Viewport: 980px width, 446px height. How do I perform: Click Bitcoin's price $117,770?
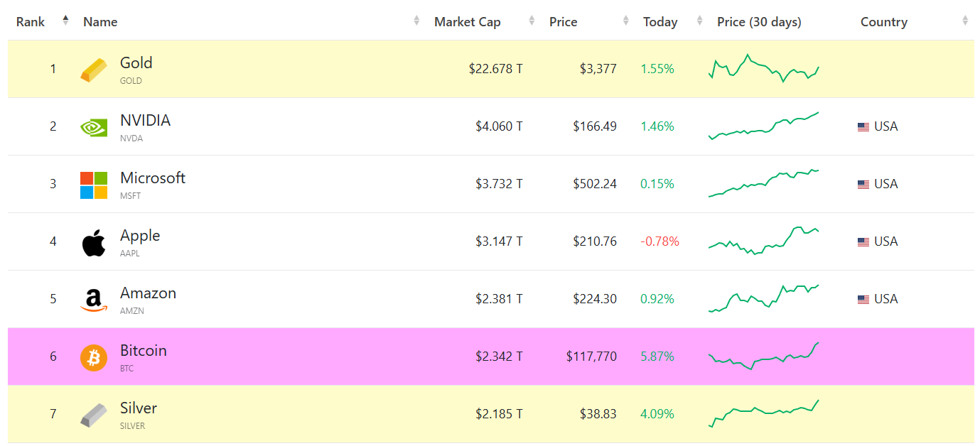592,357
